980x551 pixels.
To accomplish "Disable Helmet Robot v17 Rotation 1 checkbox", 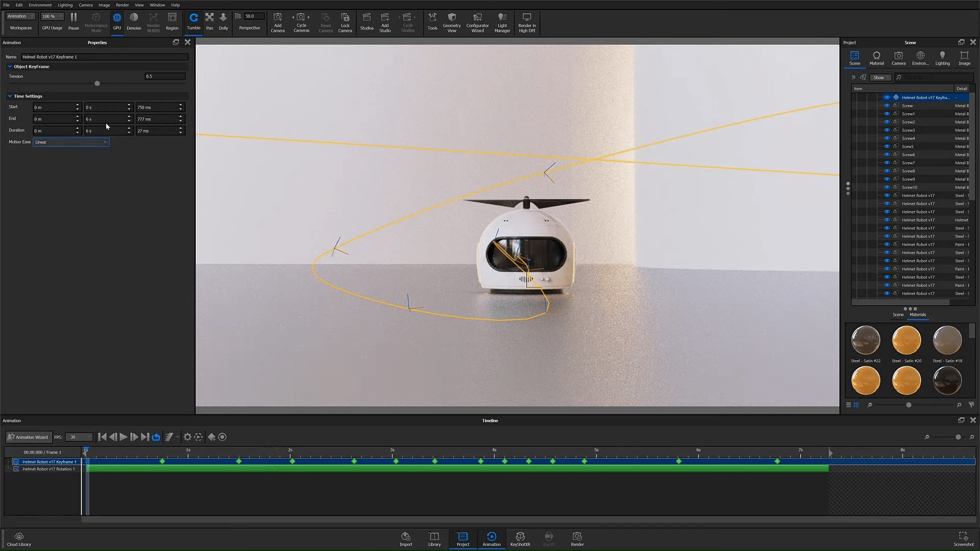I will click(16, 469).
